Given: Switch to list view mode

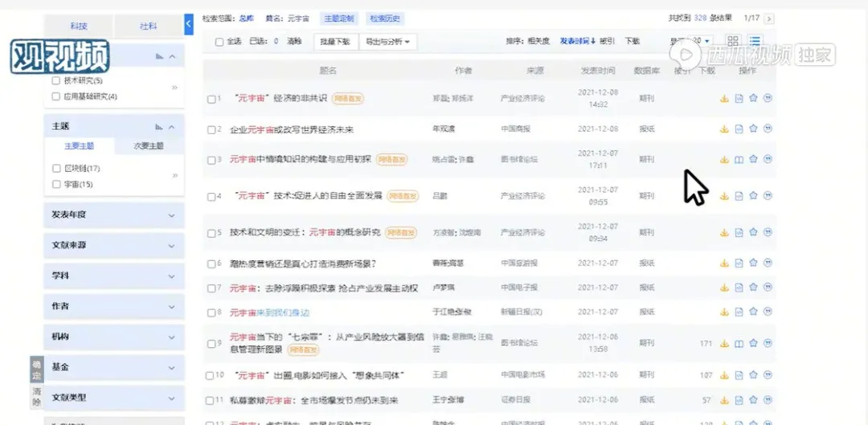Looking at the screenshot, I should coord(755,41).
